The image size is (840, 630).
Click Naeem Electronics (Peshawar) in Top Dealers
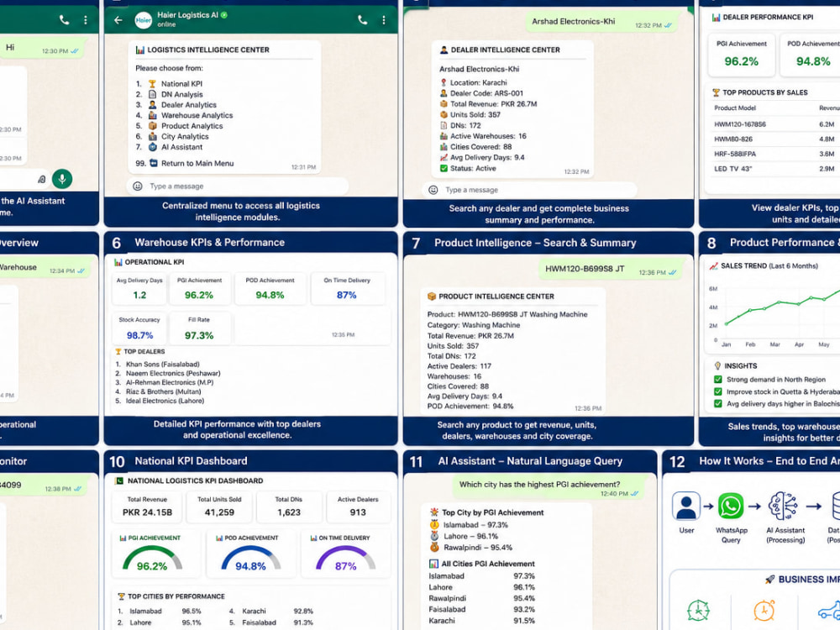173,374
